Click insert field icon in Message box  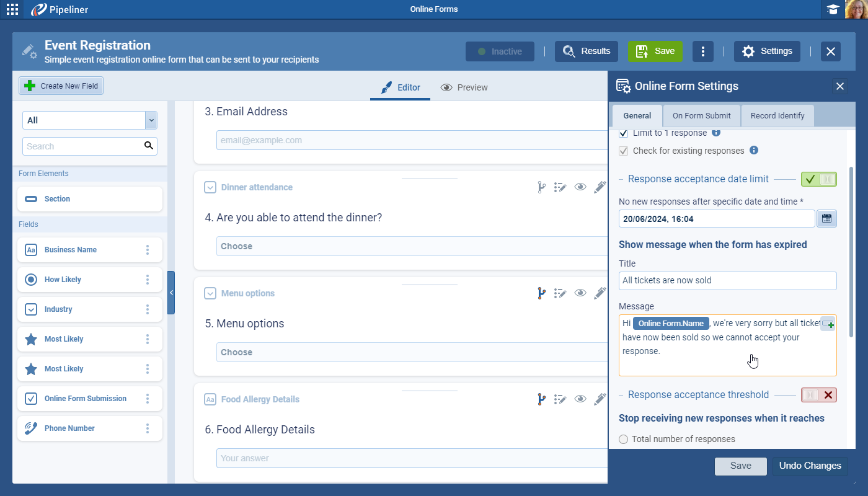point(828,324)
